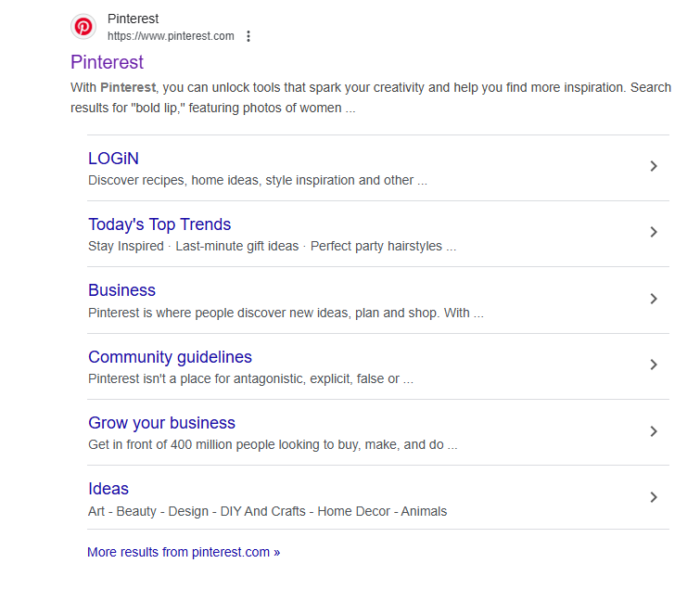Expand the Today's Top Trends row chevron
700x589 pixels.
tap(654, 232)
